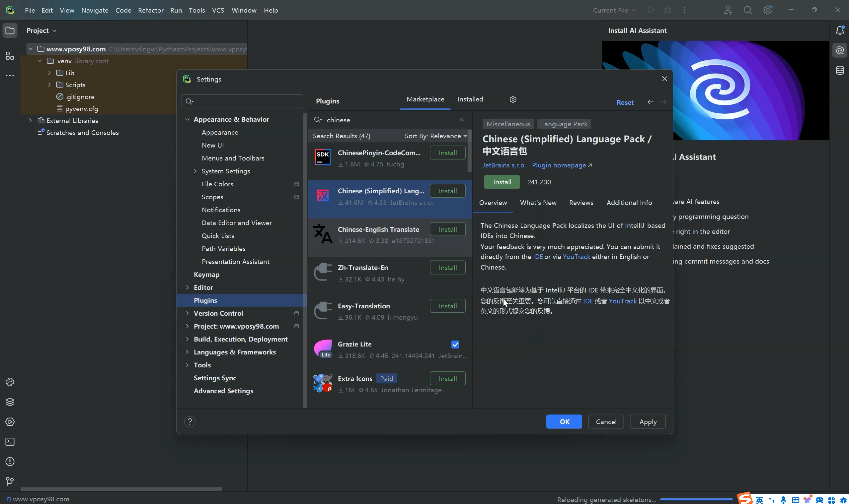Image resolution: width=849 pixels, height=504 pixels.
Task: Open the Database tool window icon
Action: (x=840, y=70)
